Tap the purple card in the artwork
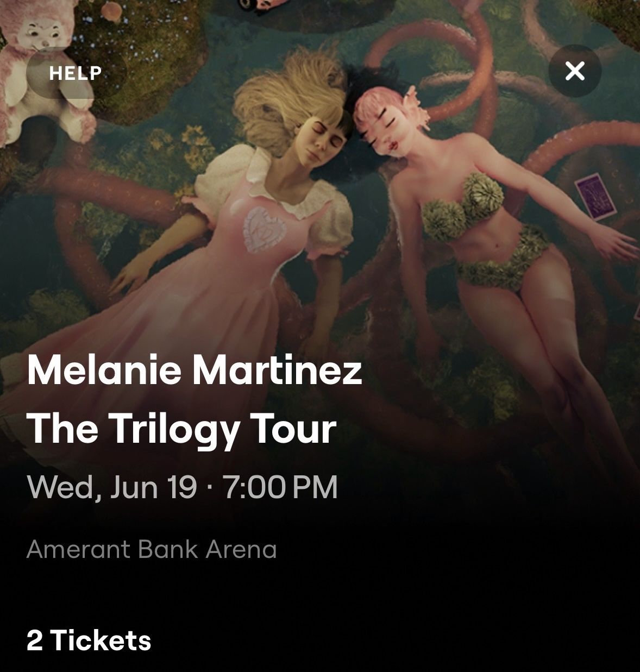Screen dimensions: 640x672 point(597,196)
